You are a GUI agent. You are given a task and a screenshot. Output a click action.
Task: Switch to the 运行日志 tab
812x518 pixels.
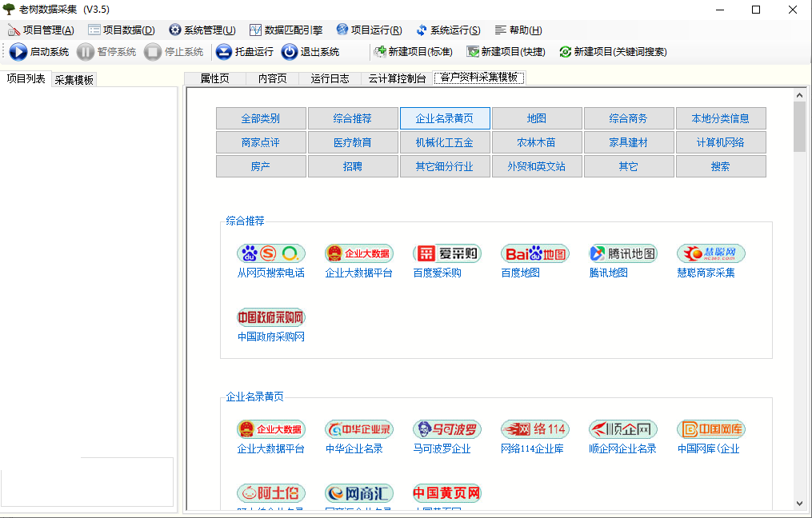click(330, 78)
